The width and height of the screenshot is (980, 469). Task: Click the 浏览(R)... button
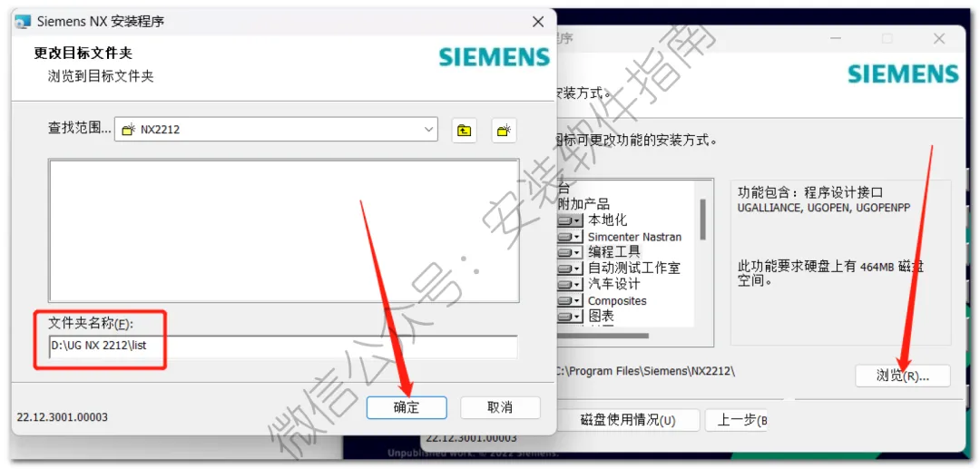903,376
